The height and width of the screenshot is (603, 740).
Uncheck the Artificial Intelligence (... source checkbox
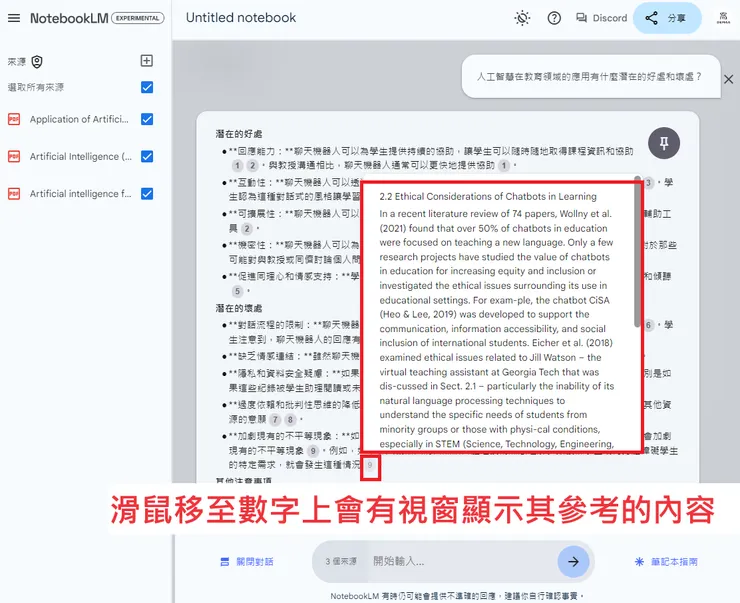point(147,156)
